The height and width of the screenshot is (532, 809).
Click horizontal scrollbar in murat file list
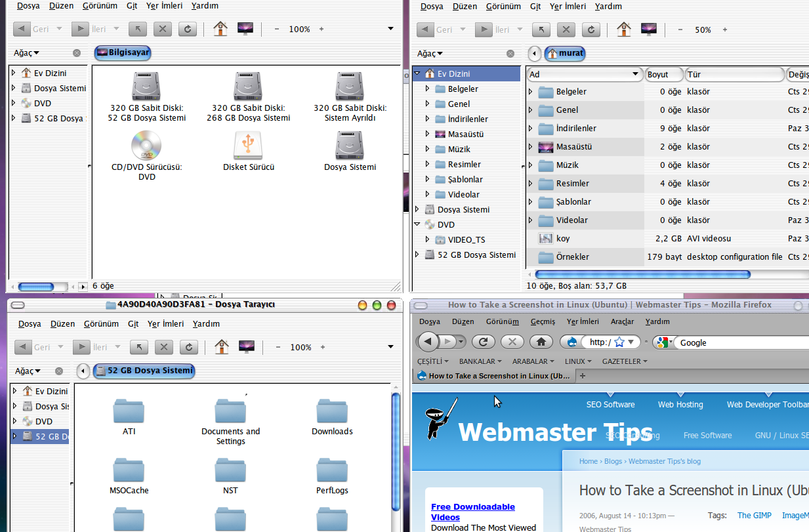click(642, 274)
